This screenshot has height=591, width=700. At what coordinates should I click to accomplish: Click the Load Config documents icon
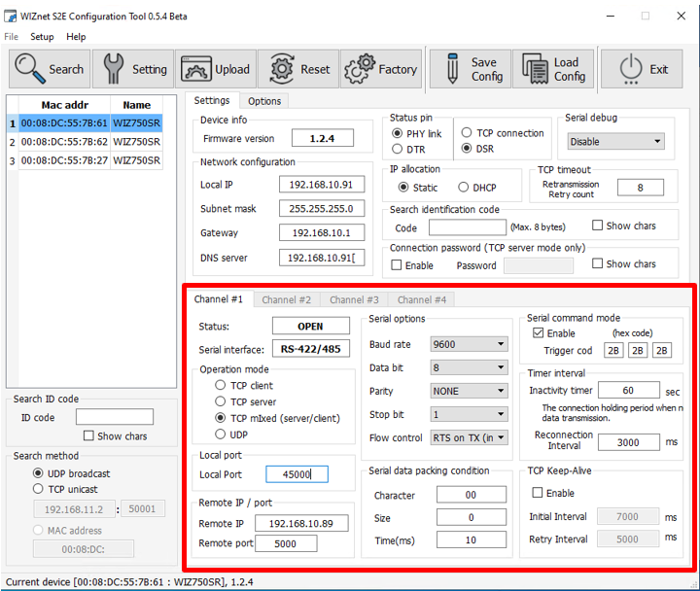pos(536,69)
